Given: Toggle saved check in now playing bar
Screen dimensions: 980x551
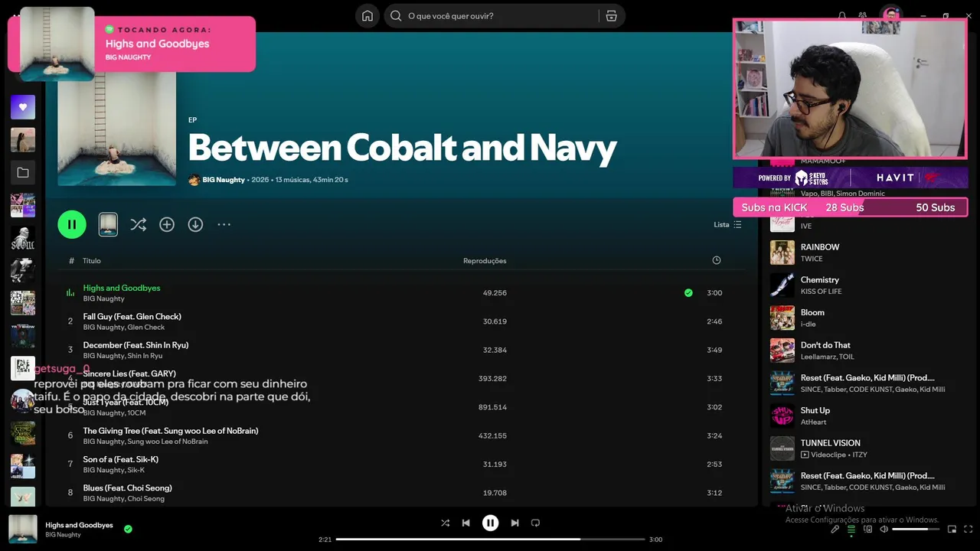Looking at the screenshot, I should tap(128, 529).
